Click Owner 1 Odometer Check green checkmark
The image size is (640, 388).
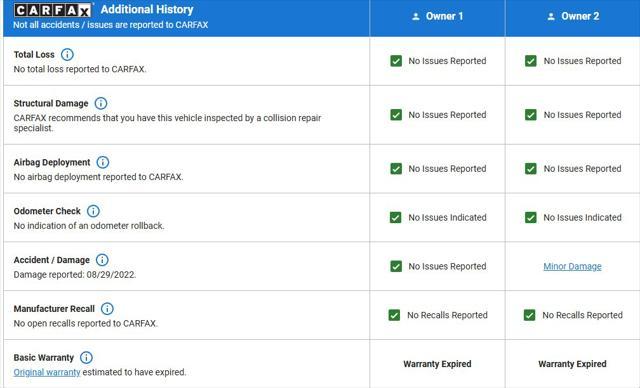point(396,217)
